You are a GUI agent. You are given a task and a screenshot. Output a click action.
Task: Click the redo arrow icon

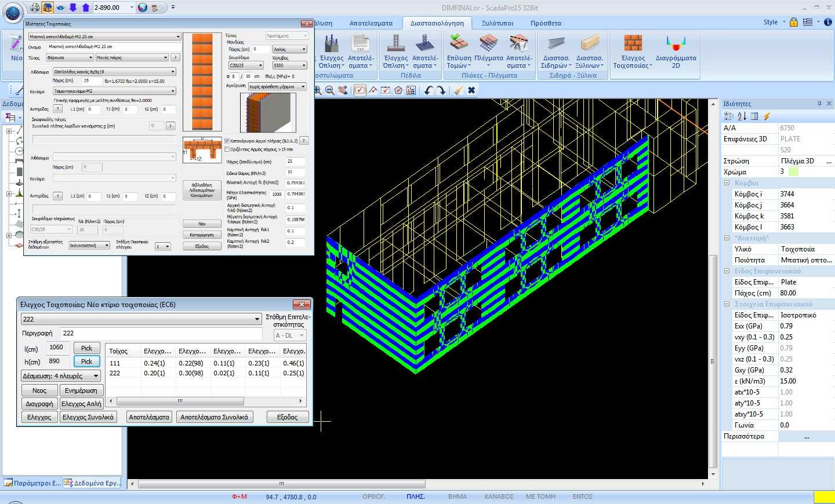tap(441, 90)
